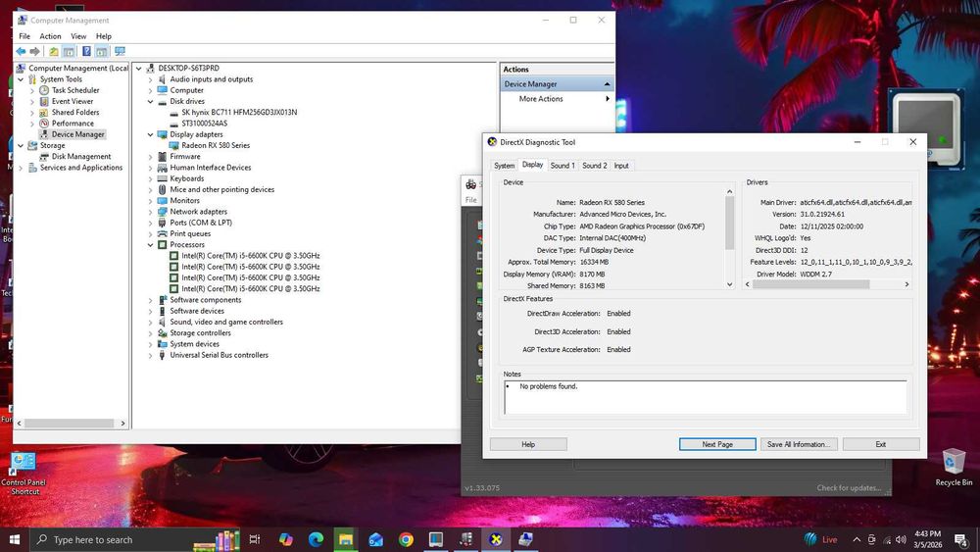Collapse the Storage node in console tree

(x=21, y=146)
